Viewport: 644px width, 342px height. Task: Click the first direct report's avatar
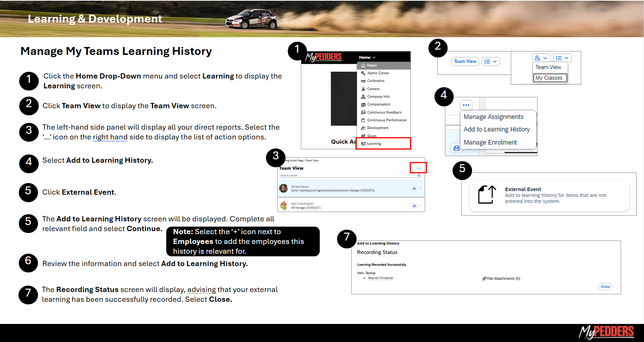pyautogui.click(x=284, y=188)
